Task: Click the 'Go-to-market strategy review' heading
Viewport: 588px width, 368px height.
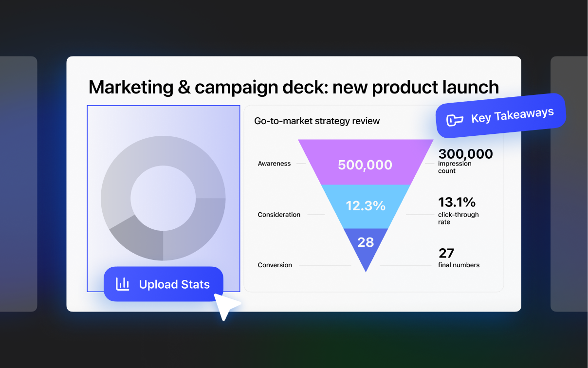Action: coord(317,121)
